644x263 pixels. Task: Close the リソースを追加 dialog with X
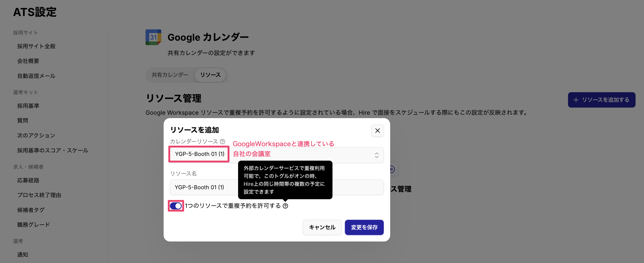click(377, 130)
